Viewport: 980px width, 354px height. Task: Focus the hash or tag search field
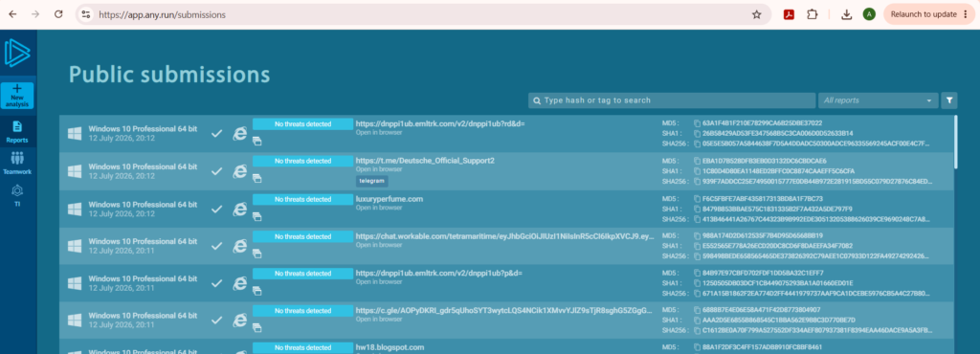click(672, 100)
